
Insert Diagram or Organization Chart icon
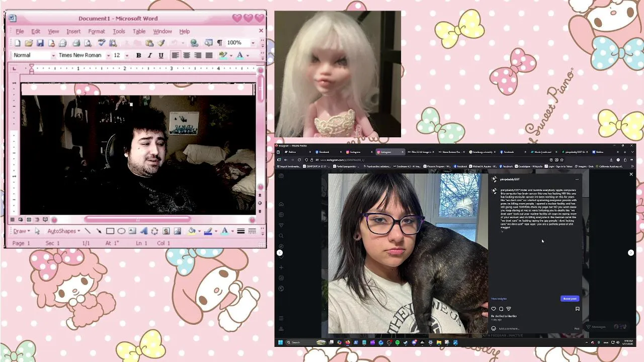click(154, 231)
